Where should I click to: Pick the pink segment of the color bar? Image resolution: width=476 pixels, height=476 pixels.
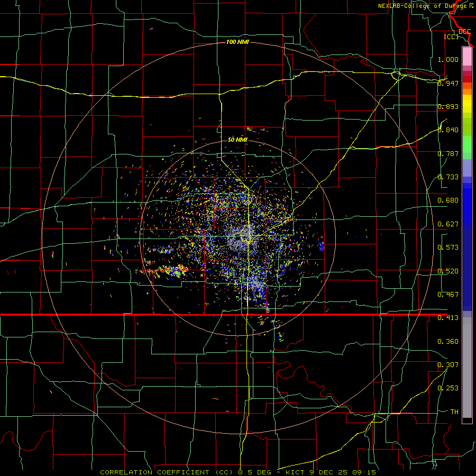pos(467,57)
